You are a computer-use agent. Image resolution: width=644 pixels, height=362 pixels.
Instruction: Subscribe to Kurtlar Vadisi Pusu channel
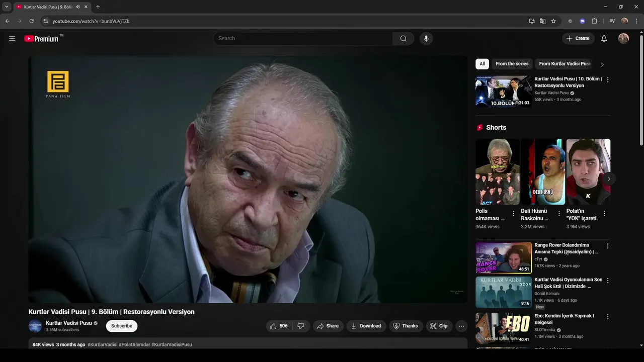[x=122, y=326]
